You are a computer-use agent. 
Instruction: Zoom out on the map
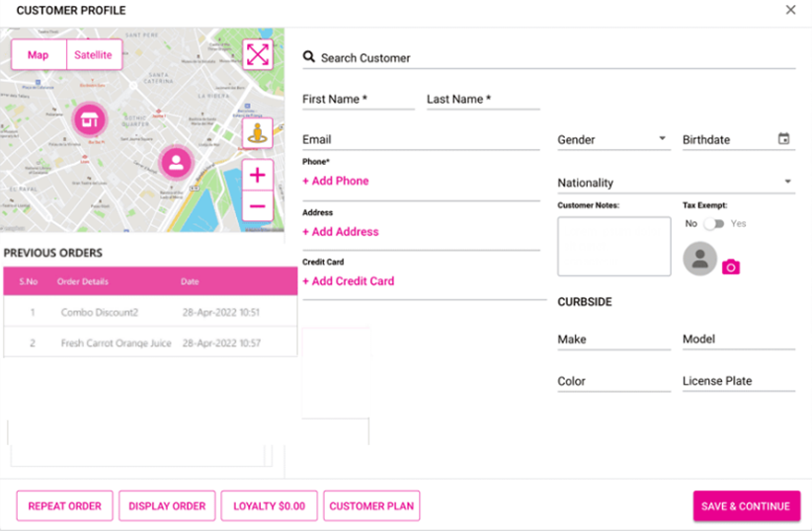coord(257,206)
